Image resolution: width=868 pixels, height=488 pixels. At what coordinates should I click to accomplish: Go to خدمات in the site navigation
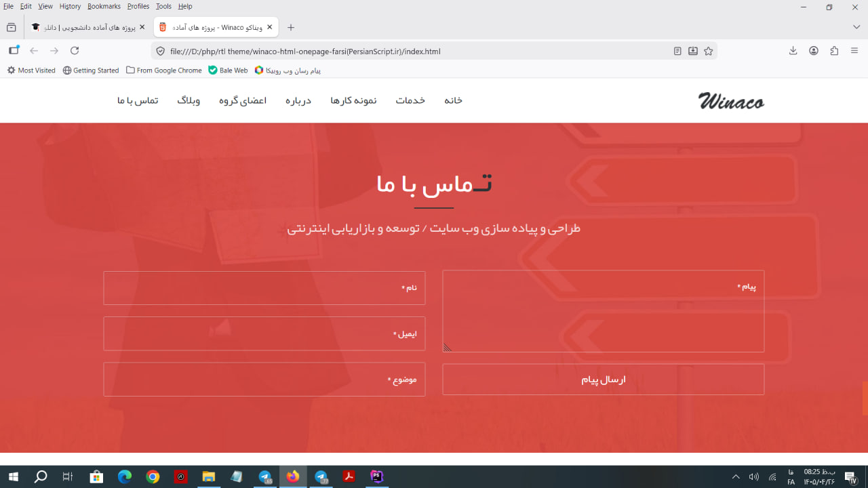pos(410,100)
